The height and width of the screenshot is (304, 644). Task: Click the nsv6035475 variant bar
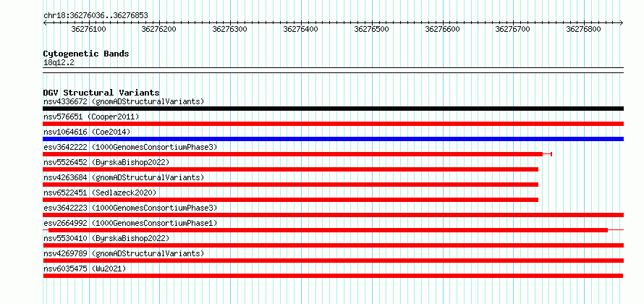coord(333,276)
